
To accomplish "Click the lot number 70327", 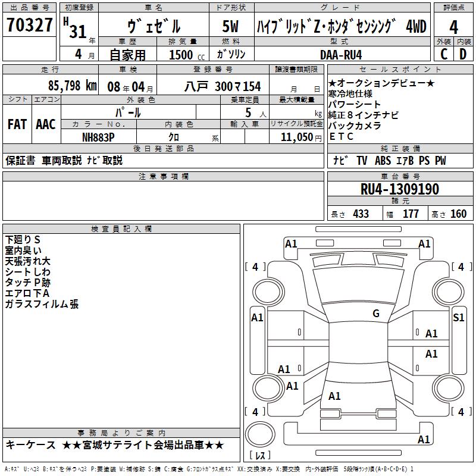I will (x=29, y=25).
